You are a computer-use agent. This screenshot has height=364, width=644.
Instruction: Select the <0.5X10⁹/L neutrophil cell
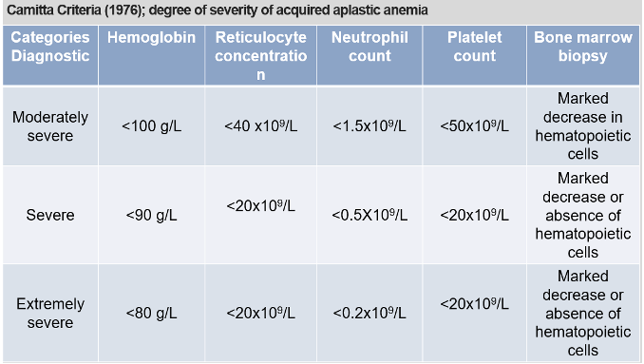369,215
